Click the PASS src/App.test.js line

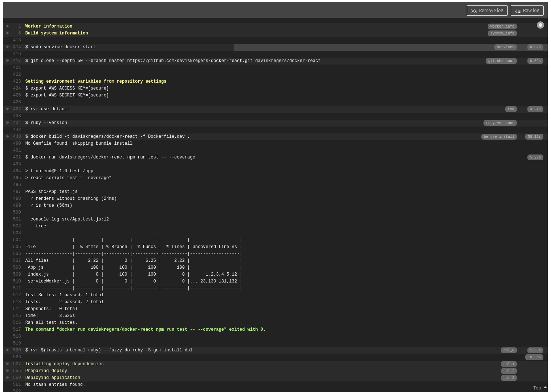[51, 191]
